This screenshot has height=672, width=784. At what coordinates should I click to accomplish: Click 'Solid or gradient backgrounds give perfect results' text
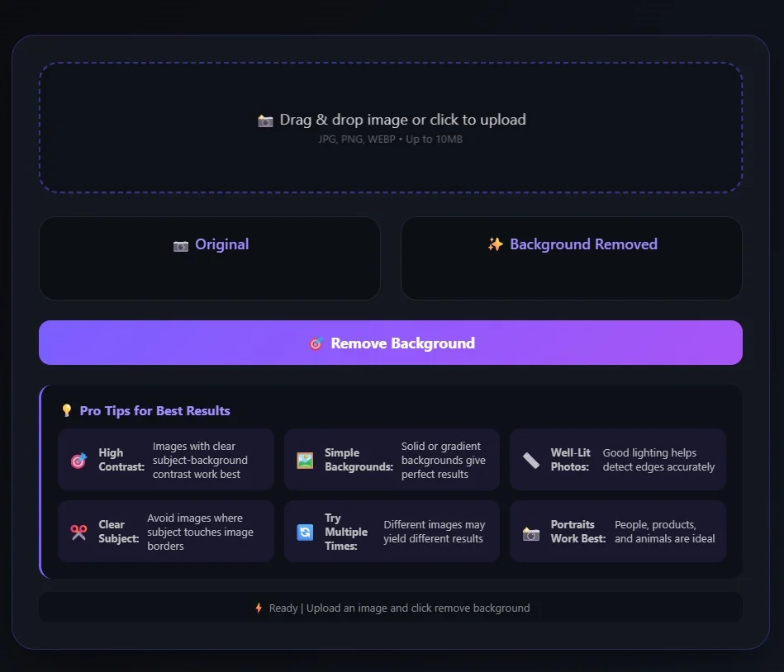coord(443,460)
